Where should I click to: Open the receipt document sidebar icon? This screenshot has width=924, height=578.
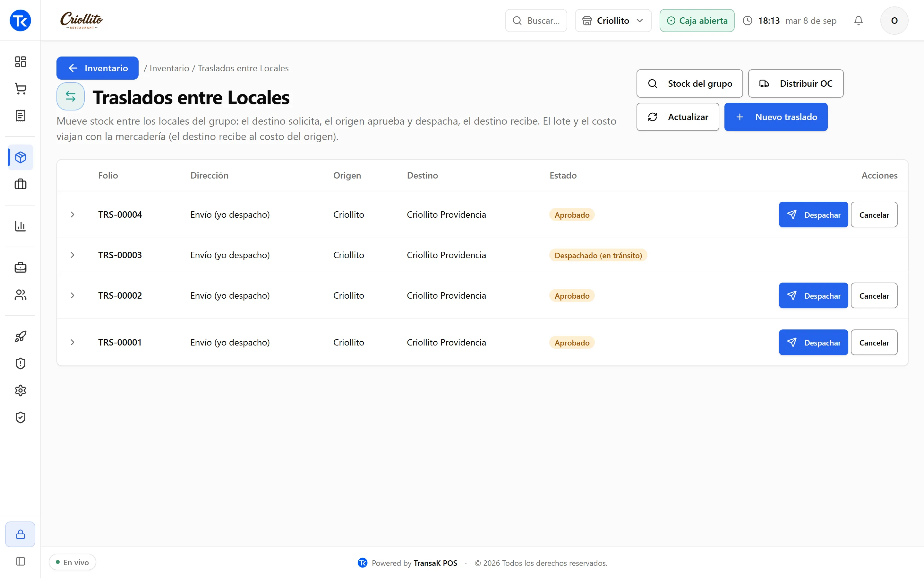point(20,116)
